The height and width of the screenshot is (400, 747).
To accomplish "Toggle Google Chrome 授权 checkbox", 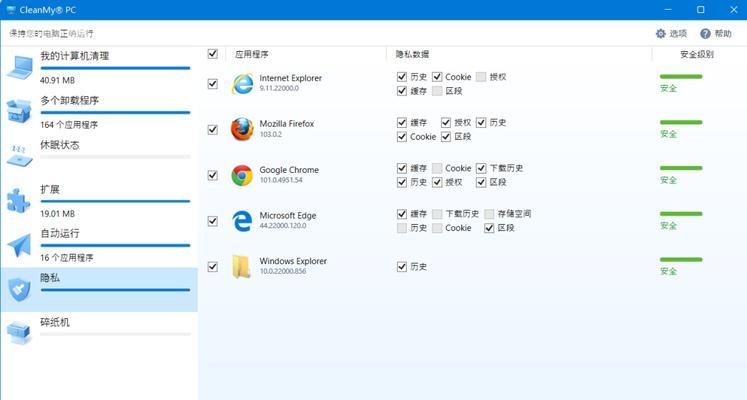I will coord(437,182).
